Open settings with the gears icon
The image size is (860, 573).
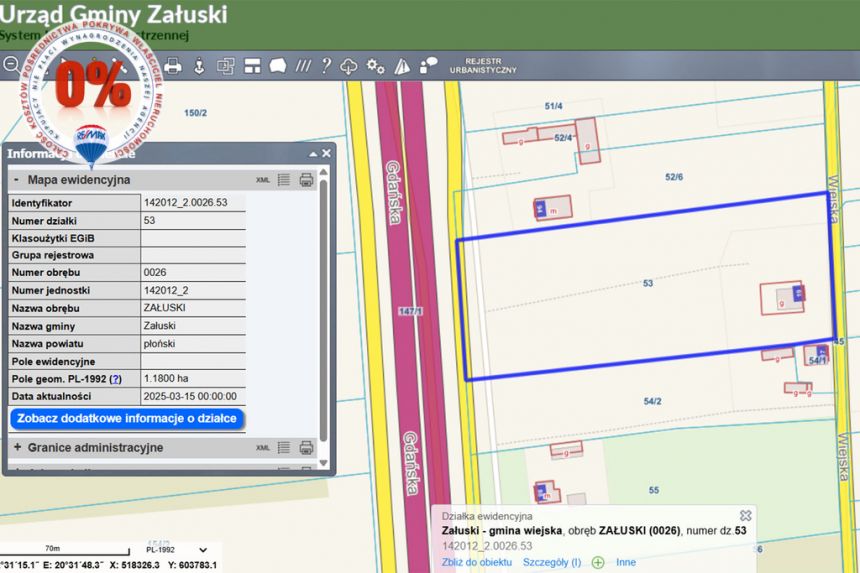376,66
